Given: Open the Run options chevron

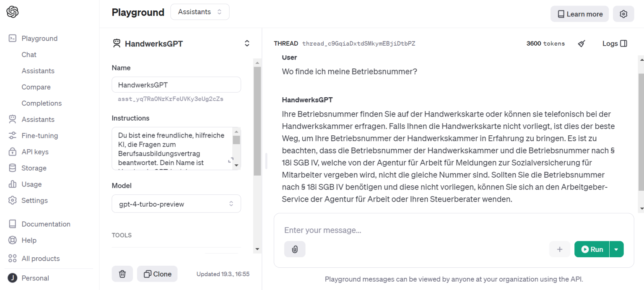Looking at the screenshot, I should pos(616,249).
